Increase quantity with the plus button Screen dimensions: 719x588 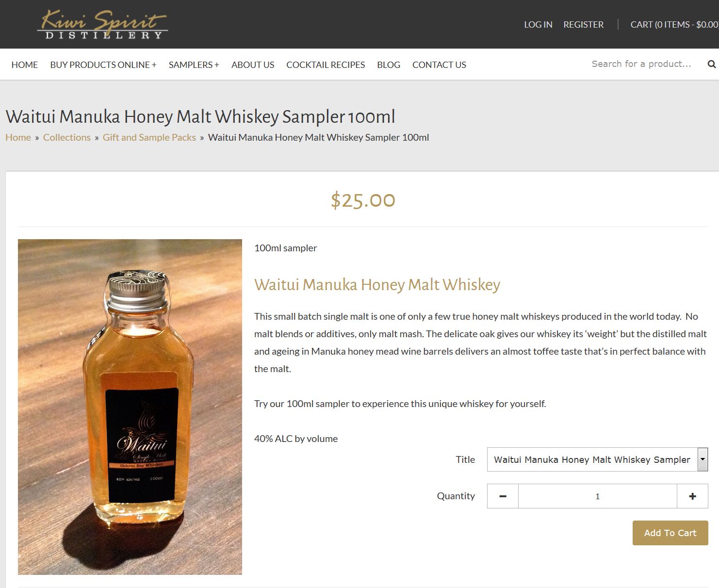[x=692, y=496]
